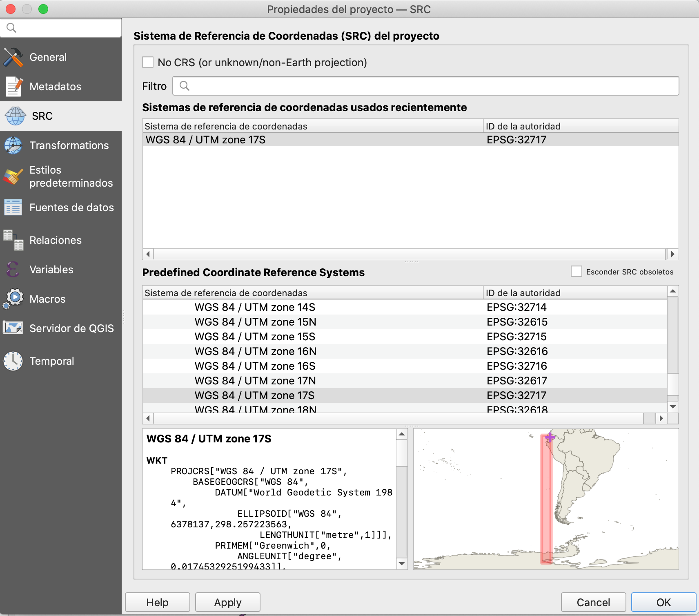This screenshot has width=699, height=616.
Task: Switch to Servidor de QGIS tab
Action: point(71,328)
